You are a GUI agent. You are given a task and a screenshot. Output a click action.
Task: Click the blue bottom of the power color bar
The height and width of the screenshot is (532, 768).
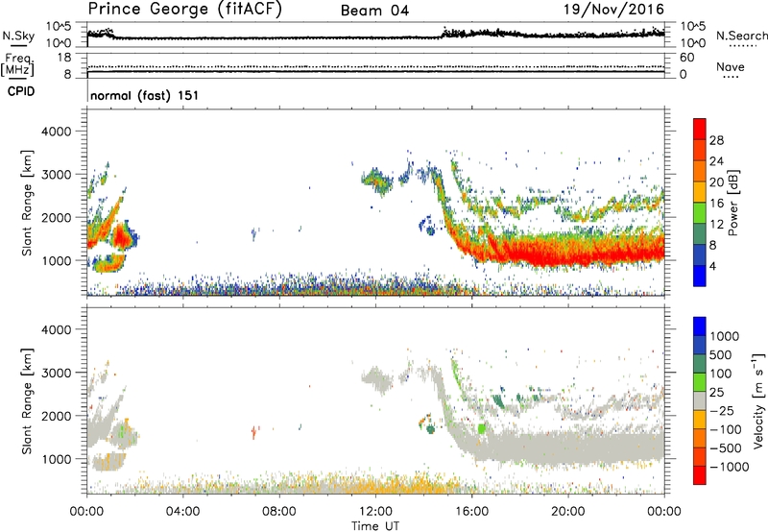pos(700,277)
